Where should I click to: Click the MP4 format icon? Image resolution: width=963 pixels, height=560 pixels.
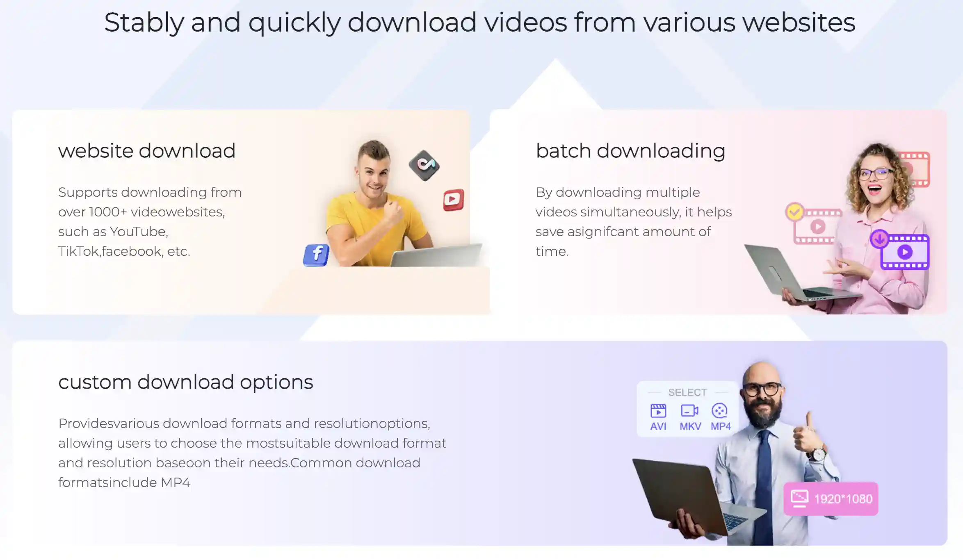click(719, 411)
